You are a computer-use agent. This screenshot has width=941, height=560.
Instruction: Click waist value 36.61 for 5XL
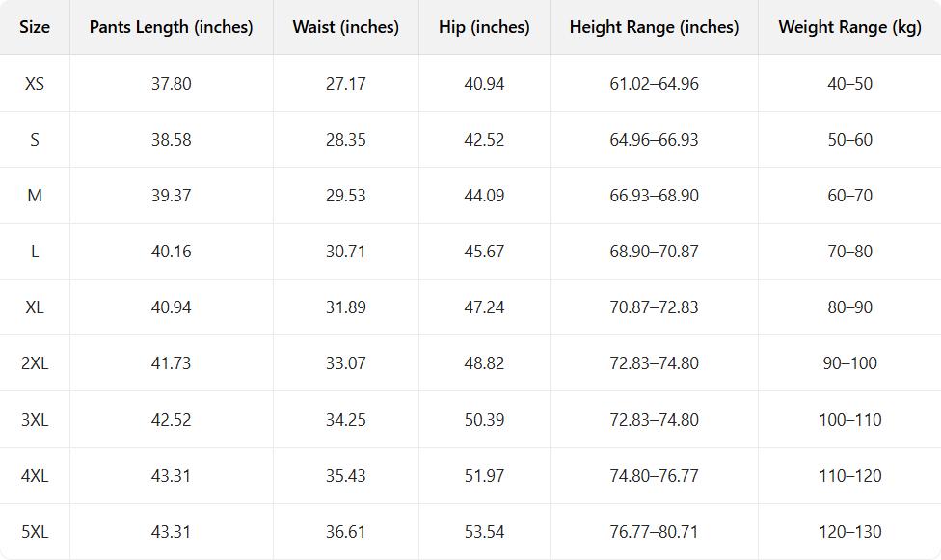click(345, 532)
